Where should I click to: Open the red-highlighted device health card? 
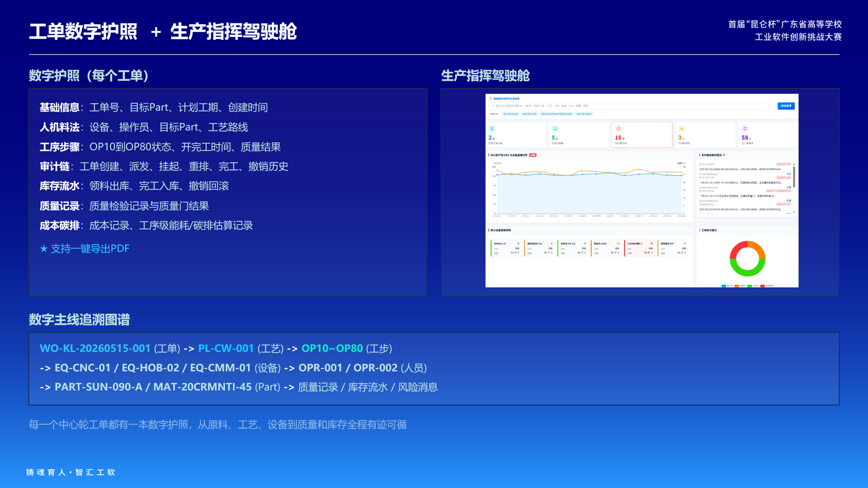point(639,248)
